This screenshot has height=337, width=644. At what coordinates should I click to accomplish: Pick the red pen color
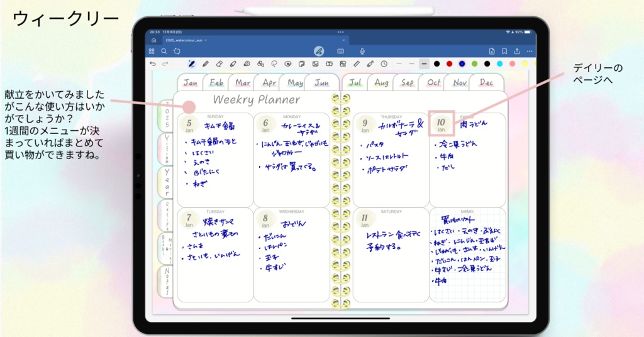(449, 64)
